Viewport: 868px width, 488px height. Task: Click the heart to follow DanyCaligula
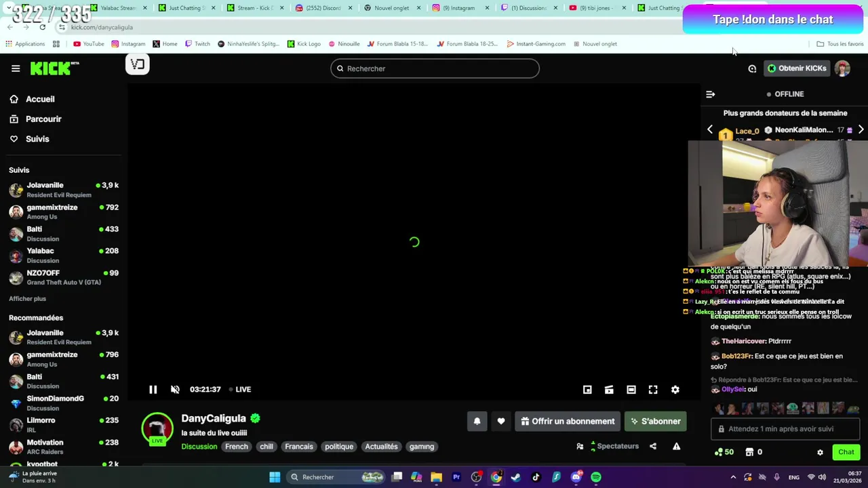500,421
